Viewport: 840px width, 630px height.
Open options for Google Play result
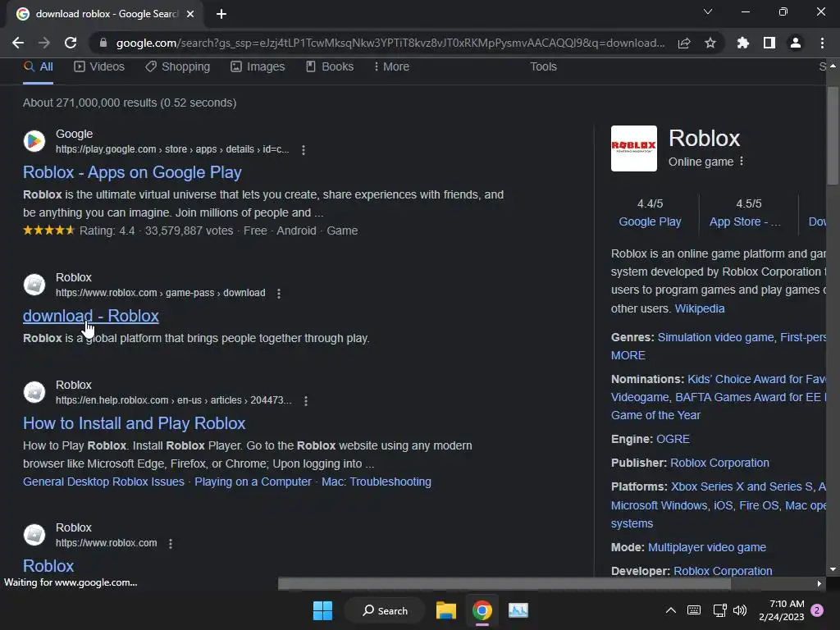[304, 150]
